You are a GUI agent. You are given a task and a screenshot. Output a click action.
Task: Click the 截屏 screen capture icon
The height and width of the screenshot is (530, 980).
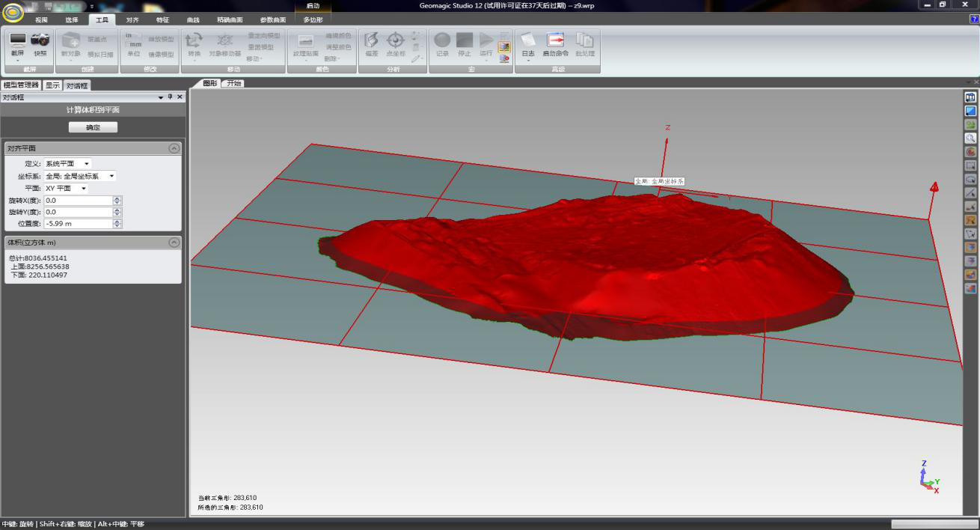point(17,40)
